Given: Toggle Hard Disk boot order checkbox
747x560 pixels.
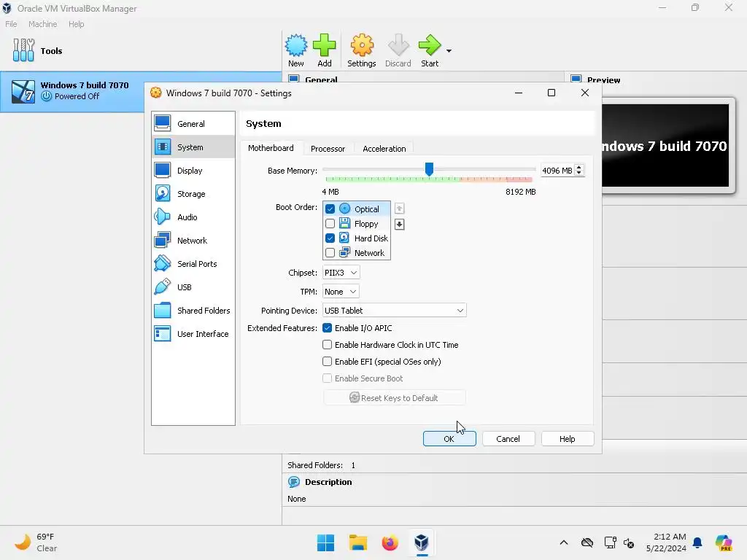Looking at the screenshot, I should coord(330,238).
